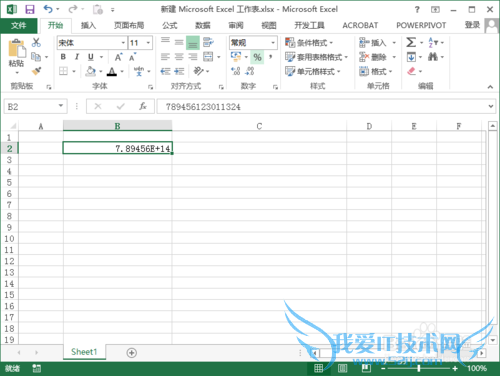
Task: Toggle center text horizontally
Action: (x=179, y=57)
